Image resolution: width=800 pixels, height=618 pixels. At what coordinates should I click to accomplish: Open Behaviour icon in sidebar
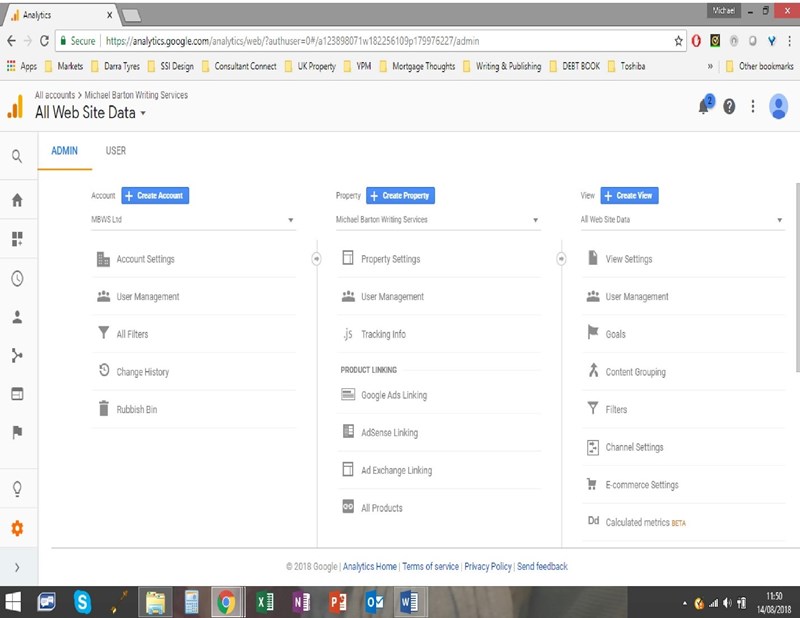(17, 394)
